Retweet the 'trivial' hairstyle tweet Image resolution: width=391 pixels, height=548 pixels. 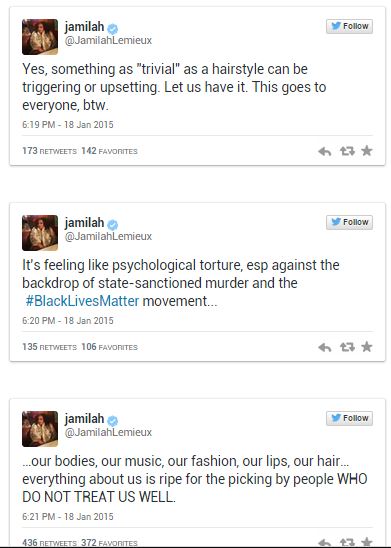tap(347, 151)
